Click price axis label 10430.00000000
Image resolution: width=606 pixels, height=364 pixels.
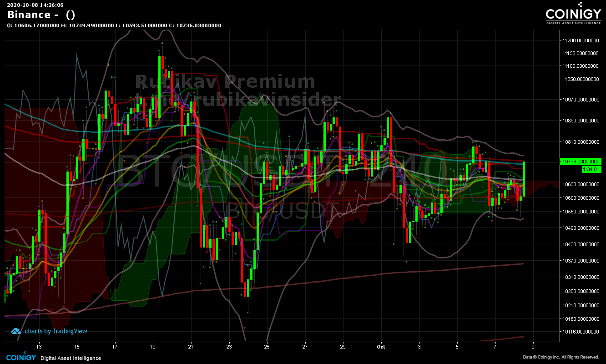click(x=581, y=244)
